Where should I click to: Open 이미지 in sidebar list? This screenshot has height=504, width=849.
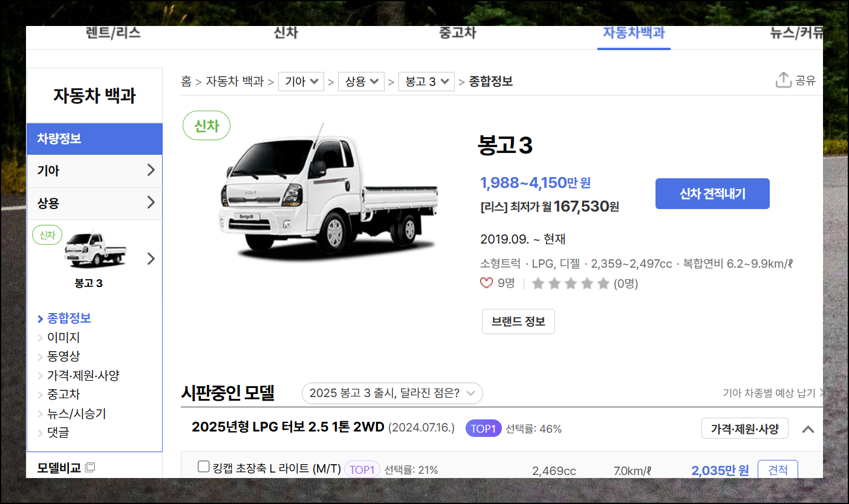(63, 337)
